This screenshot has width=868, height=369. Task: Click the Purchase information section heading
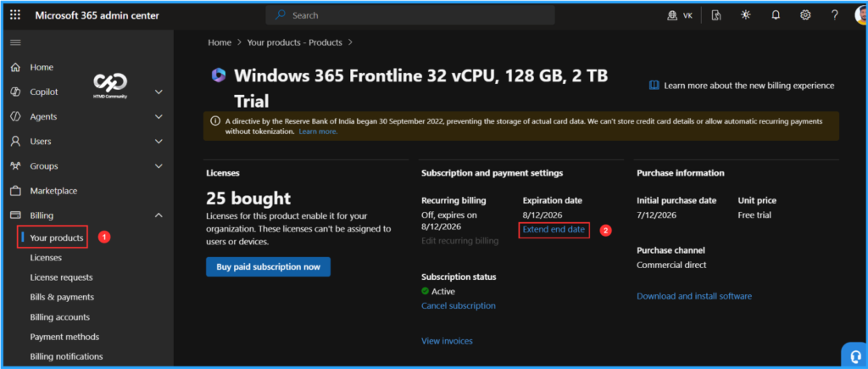[x=681, y=173]
